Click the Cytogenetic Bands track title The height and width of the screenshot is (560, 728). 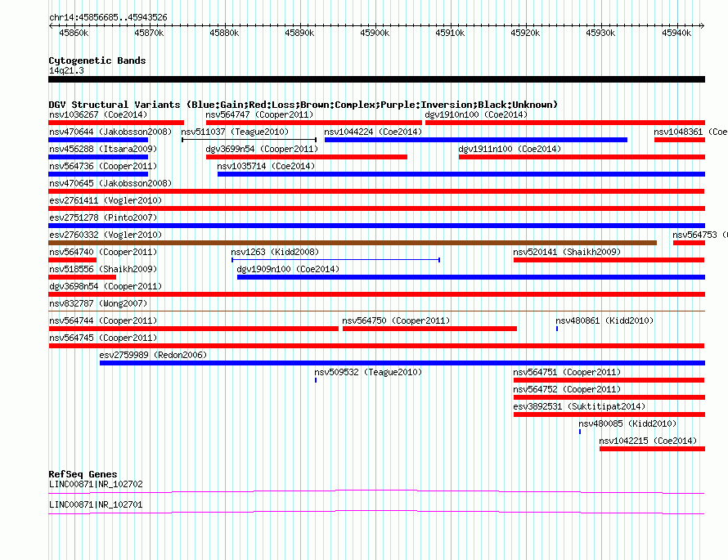tap(97, 60)
